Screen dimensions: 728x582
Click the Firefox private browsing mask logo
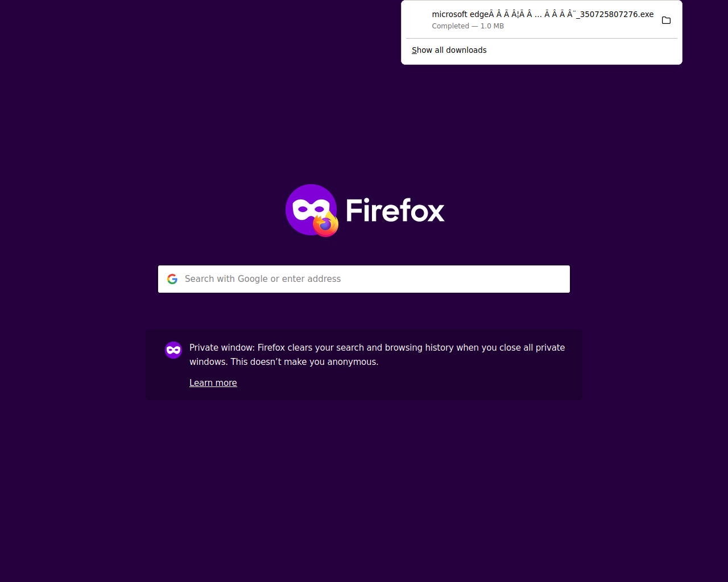pyautogui.click(x=312, y=210)
